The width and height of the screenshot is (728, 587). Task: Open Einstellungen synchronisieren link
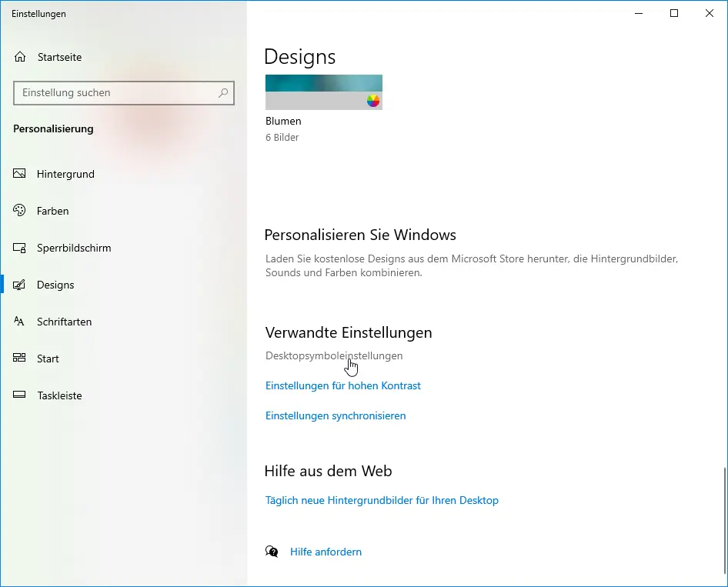336,415
